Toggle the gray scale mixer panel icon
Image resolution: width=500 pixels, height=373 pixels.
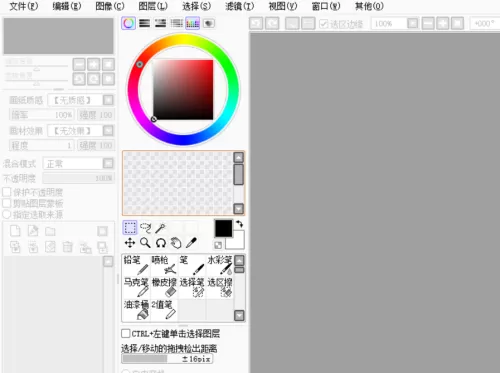[176, 23]
